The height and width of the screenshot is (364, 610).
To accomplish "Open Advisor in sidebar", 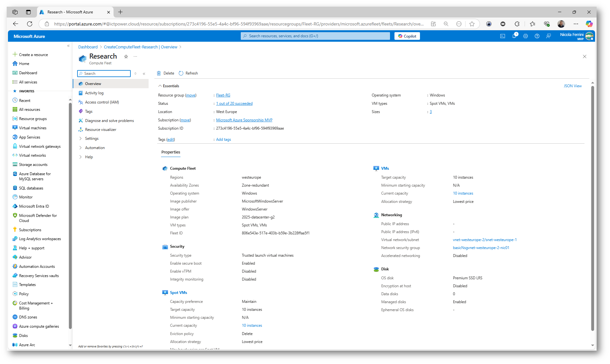I will (x=22, y=257).
